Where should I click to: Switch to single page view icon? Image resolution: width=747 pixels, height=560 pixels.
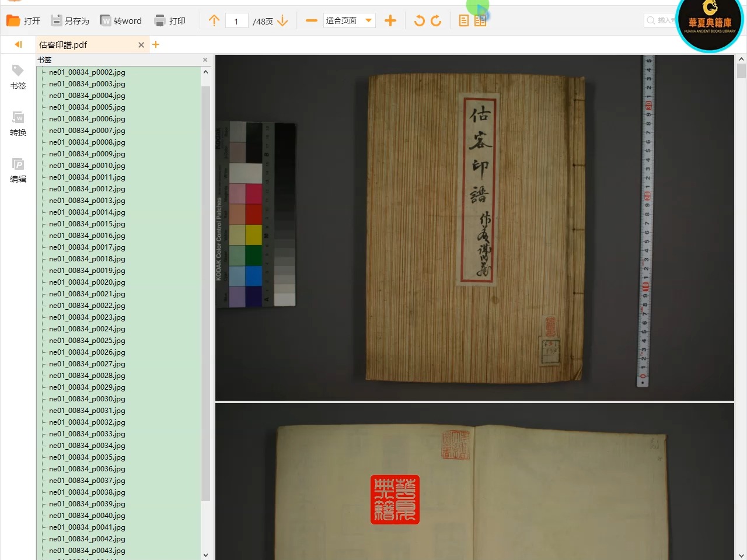coord(463,21)
